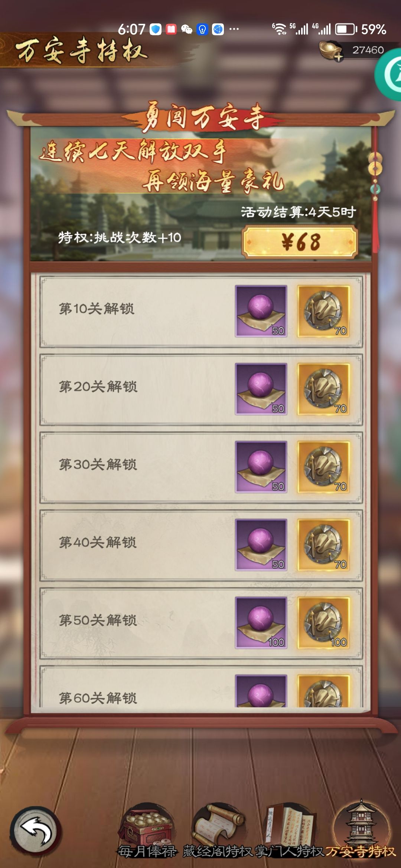Open the 每月俸禄 treasure chest tab
Image resolution: width=401 pixels, height=868 pixels.
(x=147, y=831)
